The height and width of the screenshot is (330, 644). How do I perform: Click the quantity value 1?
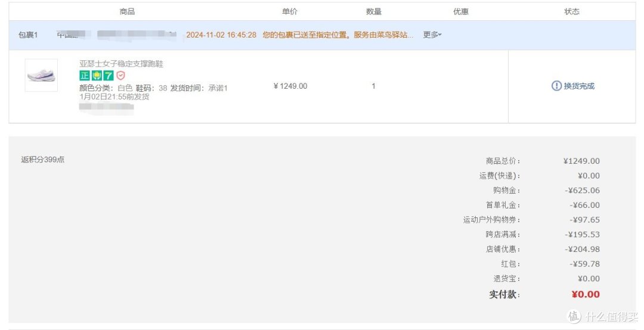[373, 86]
